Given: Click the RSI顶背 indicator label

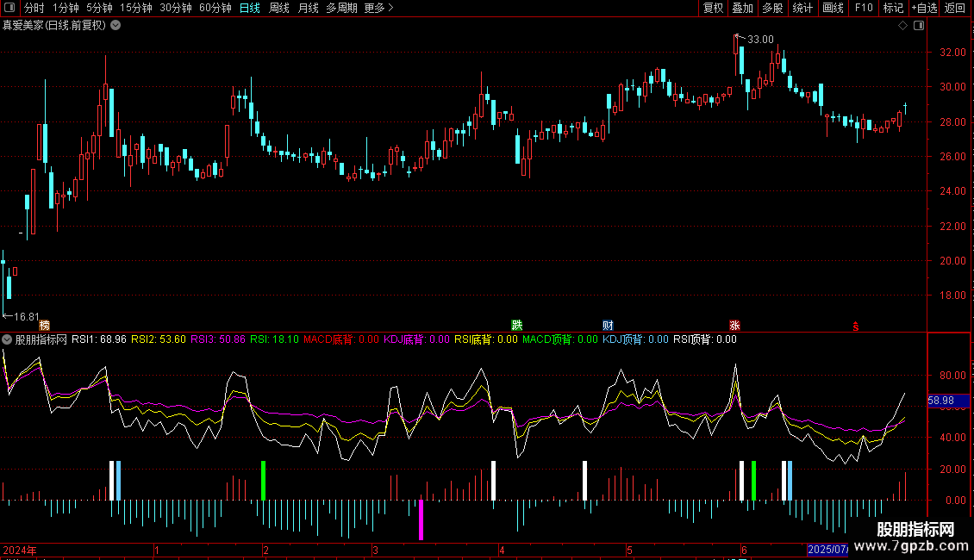Looking at the screenshot, I should click(x=705, y=339).
